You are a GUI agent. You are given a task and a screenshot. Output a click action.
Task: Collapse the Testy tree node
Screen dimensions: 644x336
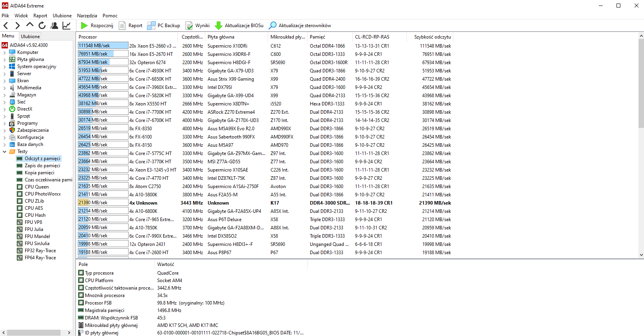click(4, 151)
